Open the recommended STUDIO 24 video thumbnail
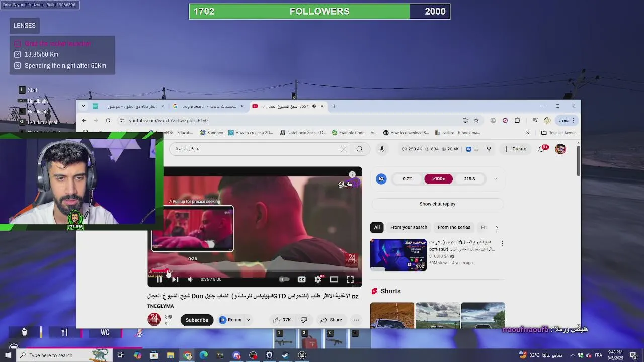 [x=398, y=255]
